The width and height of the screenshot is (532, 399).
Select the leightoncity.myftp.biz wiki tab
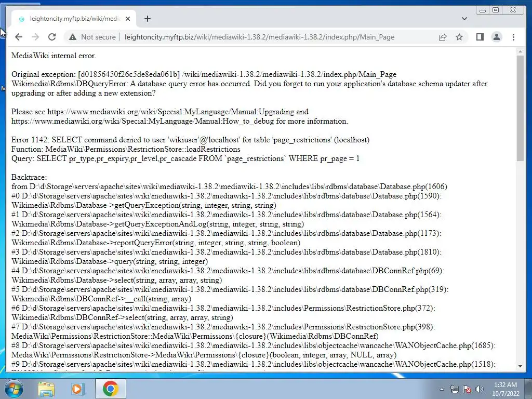point(73,19)
